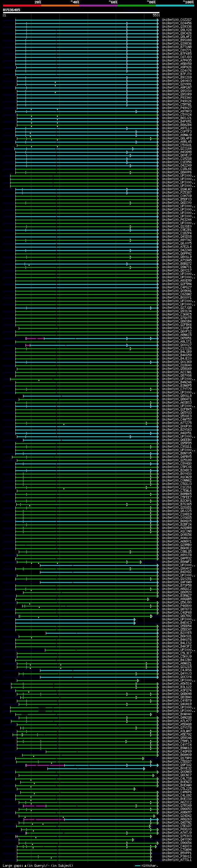Select label UniRef100_Q4UA19
This screenshot has height=868, width=197.
[177, 704]
